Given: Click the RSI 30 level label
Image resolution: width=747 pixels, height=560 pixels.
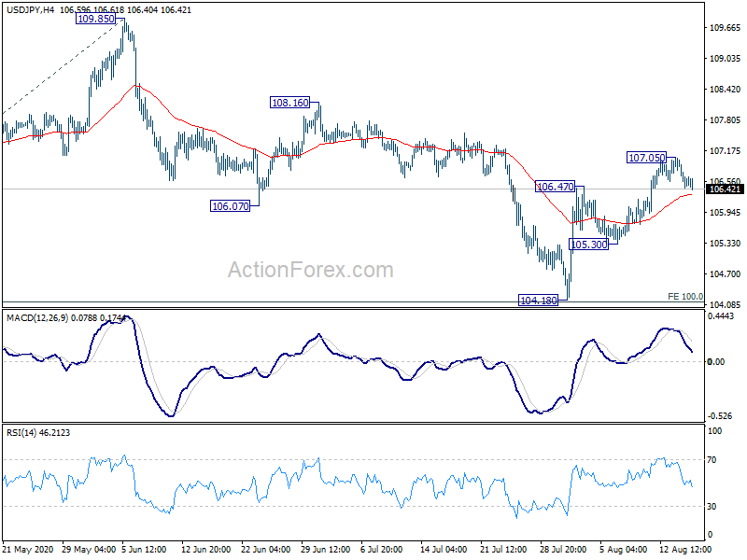Looking at the screenshot, I should coord(712,507).
